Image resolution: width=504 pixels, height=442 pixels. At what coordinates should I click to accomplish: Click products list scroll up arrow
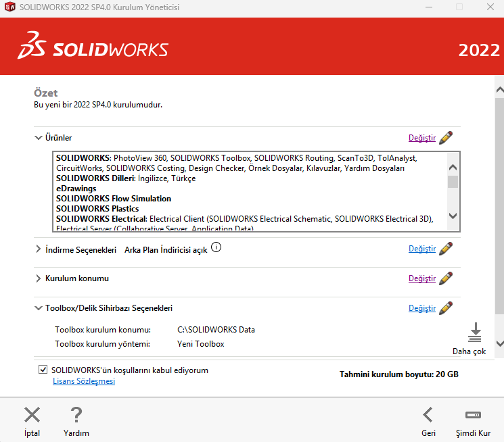pyautogui.click(x=453, y=168)
